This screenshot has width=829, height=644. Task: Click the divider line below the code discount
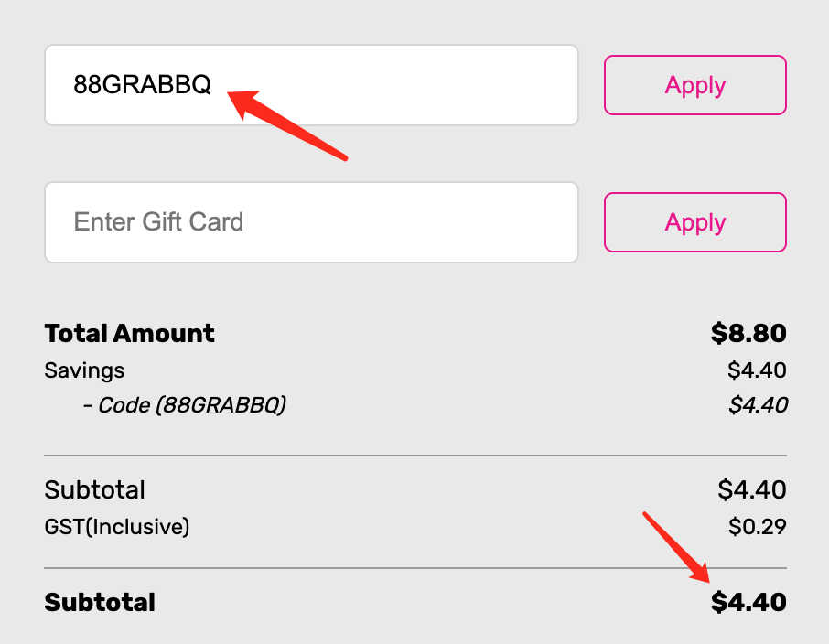pos(414,455)
